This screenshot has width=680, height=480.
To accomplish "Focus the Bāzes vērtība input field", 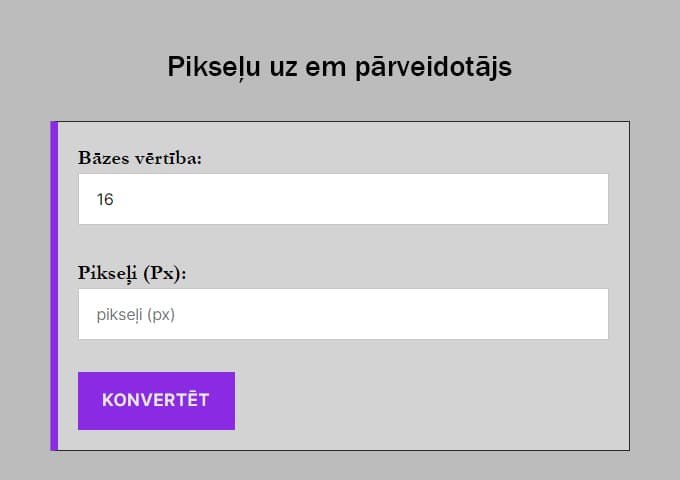I will (343, 199).
